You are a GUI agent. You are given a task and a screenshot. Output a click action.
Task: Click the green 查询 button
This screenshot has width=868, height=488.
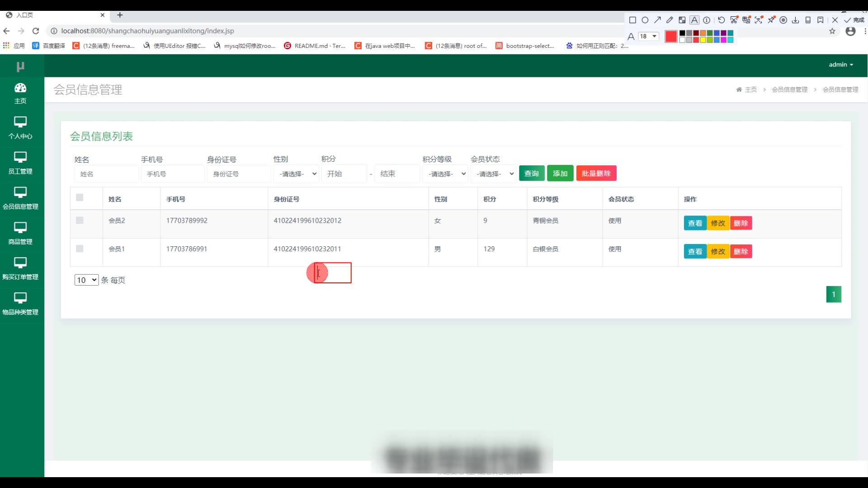(x=532, y=174)
